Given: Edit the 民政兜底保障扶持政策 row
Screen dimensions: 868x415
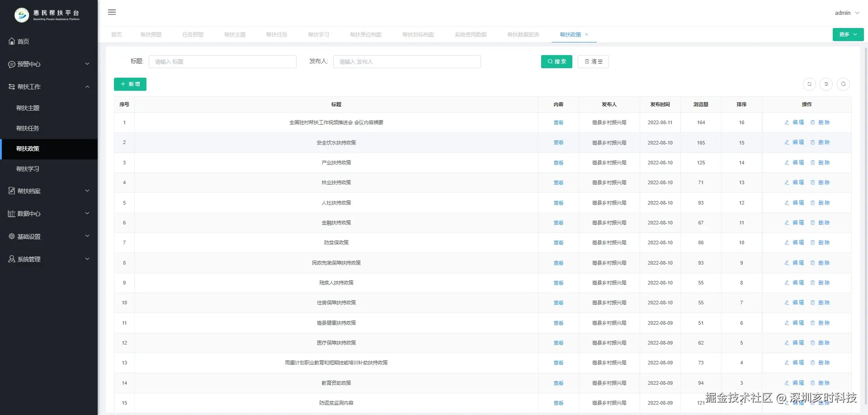Looking at the screenshot, I should [x=794, y=263].
